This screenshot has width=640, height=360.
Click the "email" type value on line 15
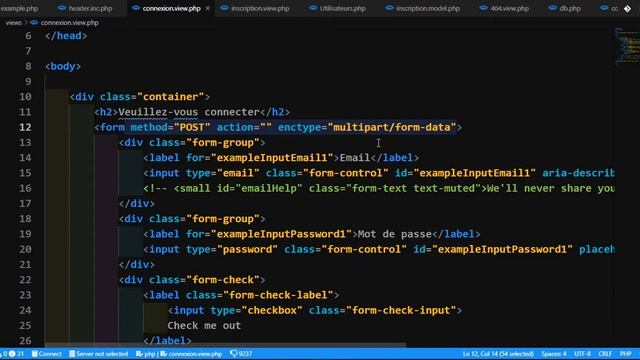[x=238, y=173]
